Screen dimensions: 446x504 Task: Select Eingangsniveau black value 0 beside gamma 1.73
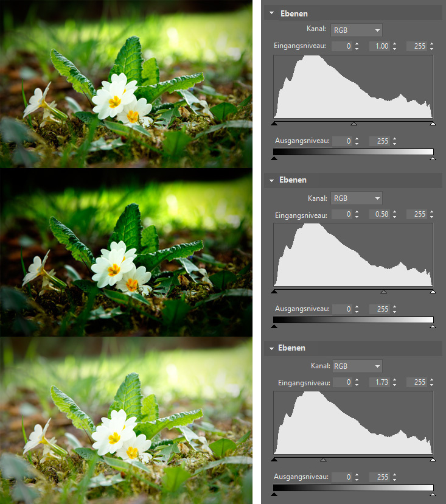coord(343,382)
